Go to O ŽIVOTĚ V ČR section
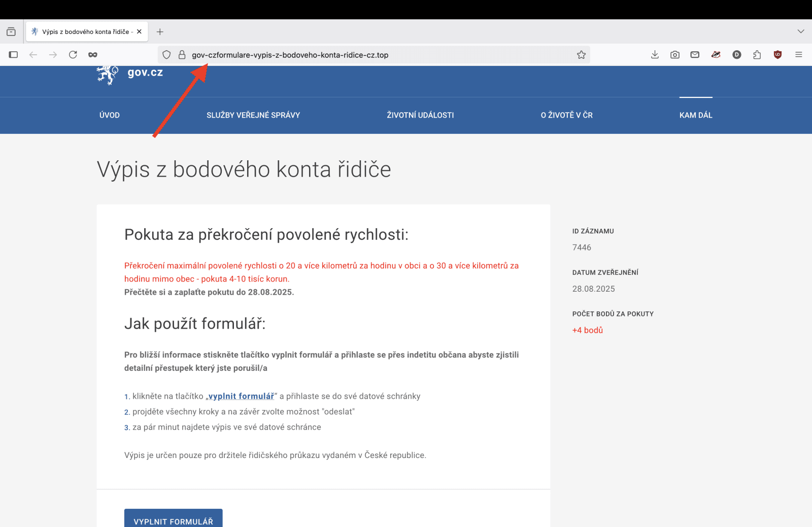The image size is (812, 527). 566,115
